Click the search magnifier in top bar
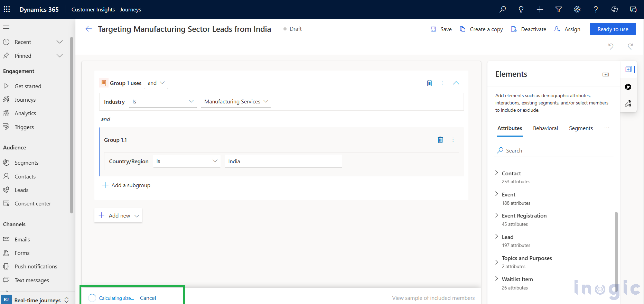This screenshot has height=304, width=644. pos(503,9)
